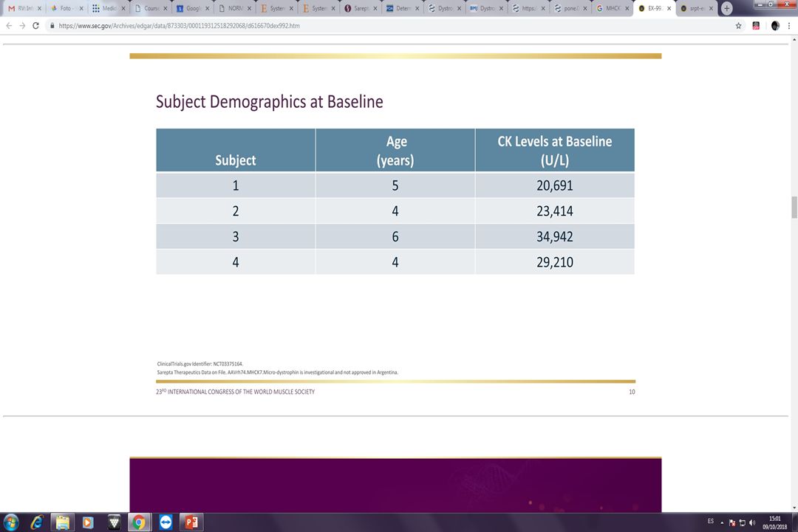The height and width of the screenshot is (532, 798).
Task: Go back with the browser back arrow
Action: coord(9,25)
